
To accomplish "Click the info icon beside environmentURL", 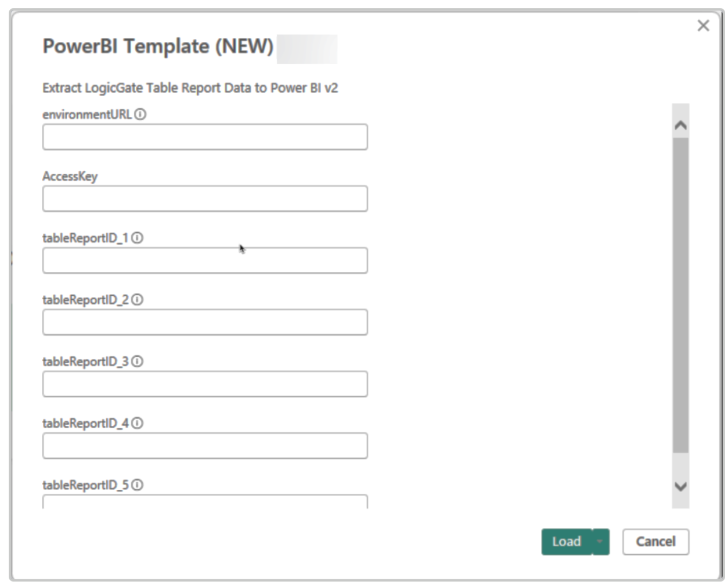I will pyautogui.click(x=140, y=114).
